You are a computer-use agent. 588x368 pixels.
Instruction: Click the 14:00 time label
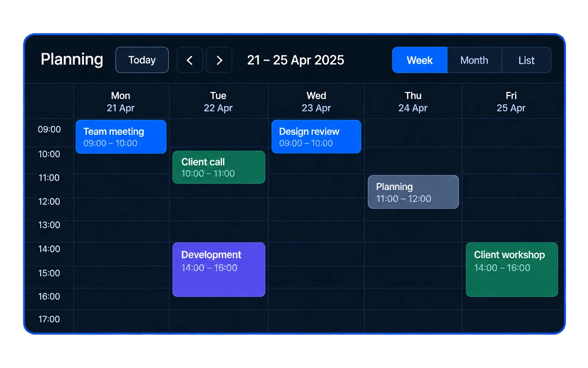pyautogui.click(x=49, y=249)
